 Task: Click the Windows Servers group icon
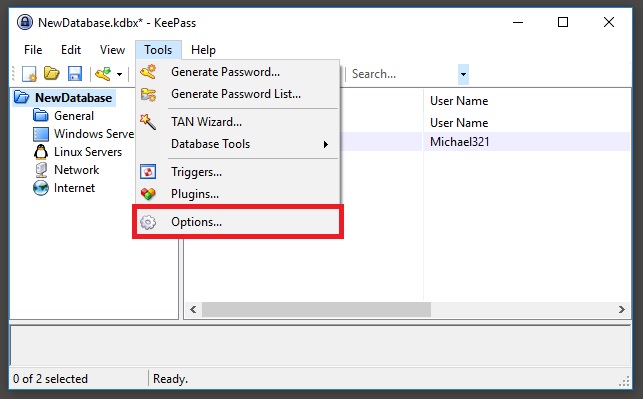(x=41, y=134)
